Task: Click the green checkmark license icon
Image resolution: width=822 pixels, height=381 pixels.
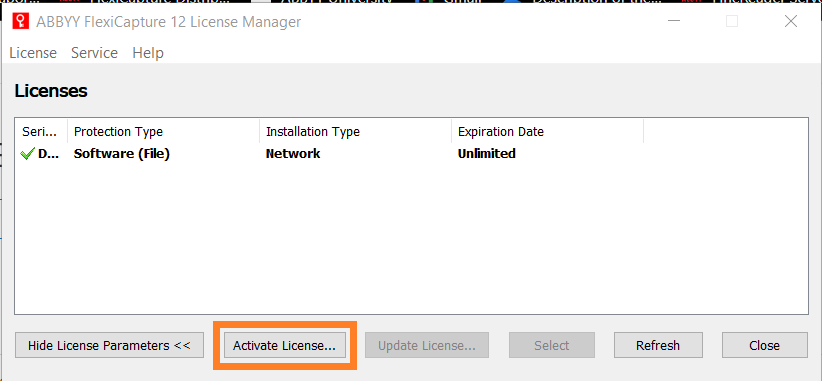Action: pyautogui.click(x=27, y=154)
